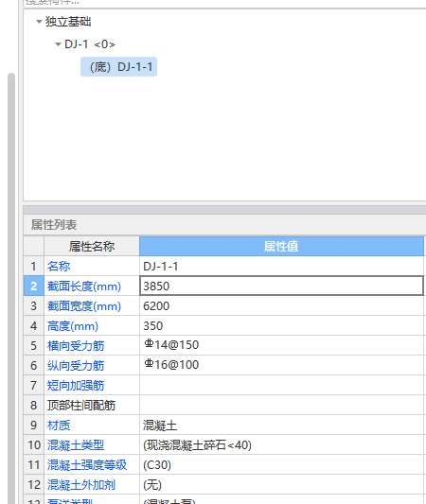Click the 混凝土强度等级 value (C30)
The image size is (426, 504).
(x=281, y=465)
